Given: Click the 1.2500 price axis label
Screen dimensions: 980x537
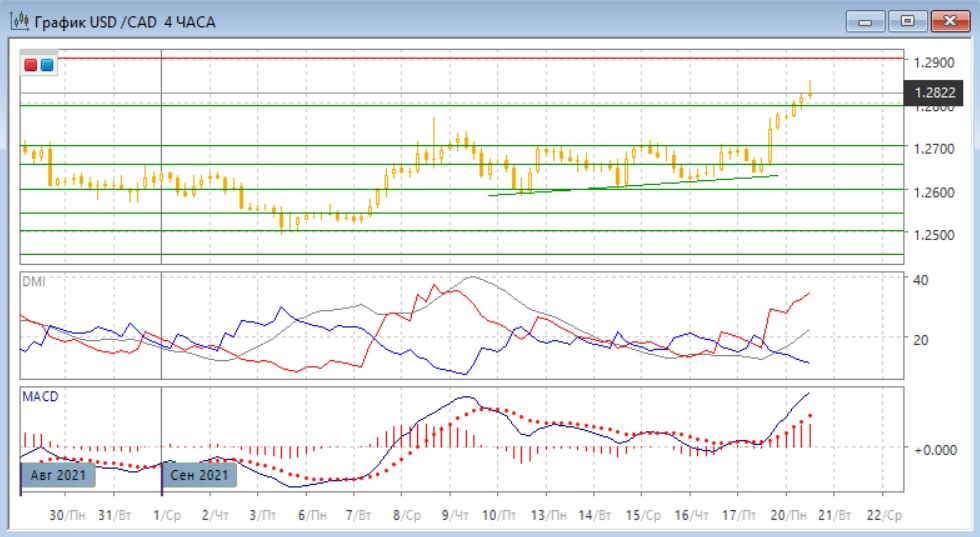Looking at the screenshot, I should [934, 235].
